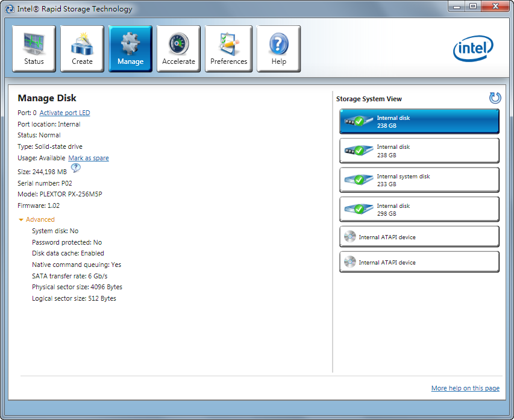This screenshot has width=514, height=420.
Task: Select the second Internal ATAPI device
Action: [x=419, y=262]
